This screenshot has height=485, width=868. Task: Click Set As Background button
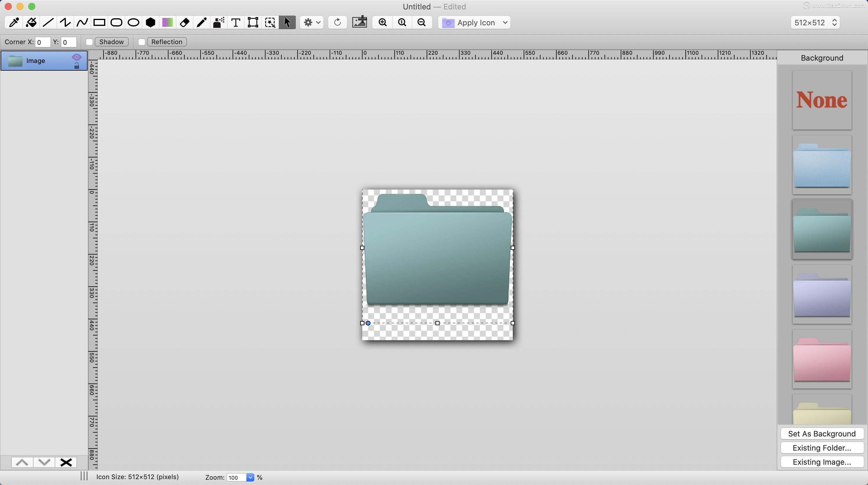(822, 434)
